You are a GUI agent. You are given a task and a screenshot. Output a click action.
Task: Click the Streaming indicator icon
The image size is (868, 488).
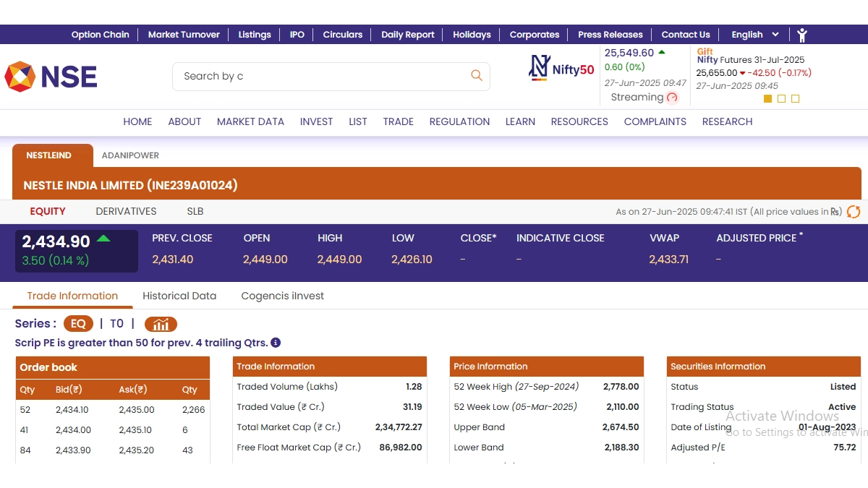673,98
